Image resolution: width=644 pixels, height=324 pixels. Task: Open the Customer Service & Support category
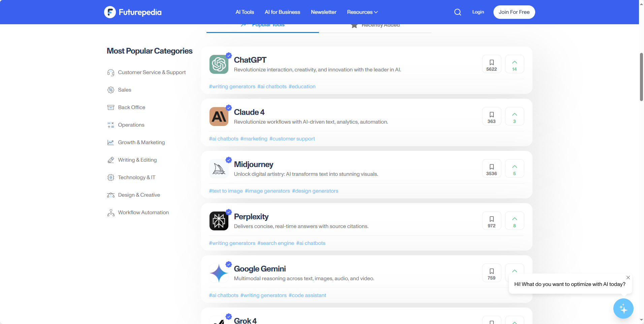pos(152,72)
